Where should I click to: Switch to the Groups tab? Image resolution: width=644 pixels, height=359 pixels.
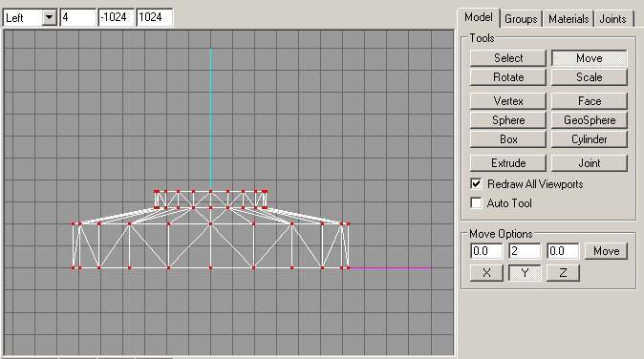click(521, 19)
